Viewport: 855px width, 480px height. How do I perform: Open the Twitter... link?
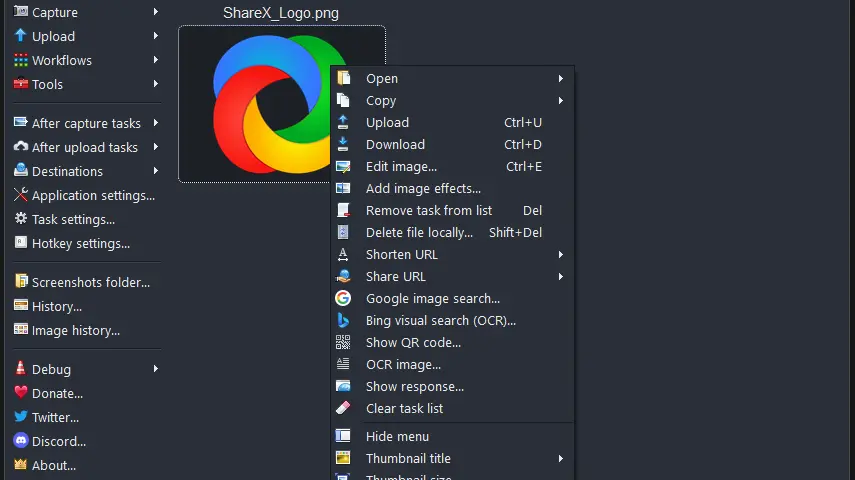pos(55,417)
